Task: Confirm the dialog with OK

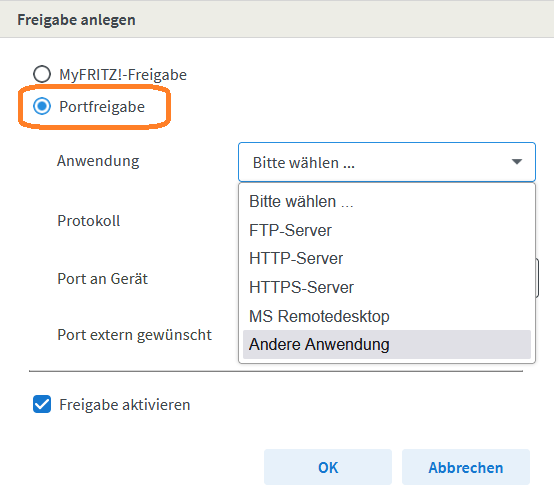Action: [328, 467]
